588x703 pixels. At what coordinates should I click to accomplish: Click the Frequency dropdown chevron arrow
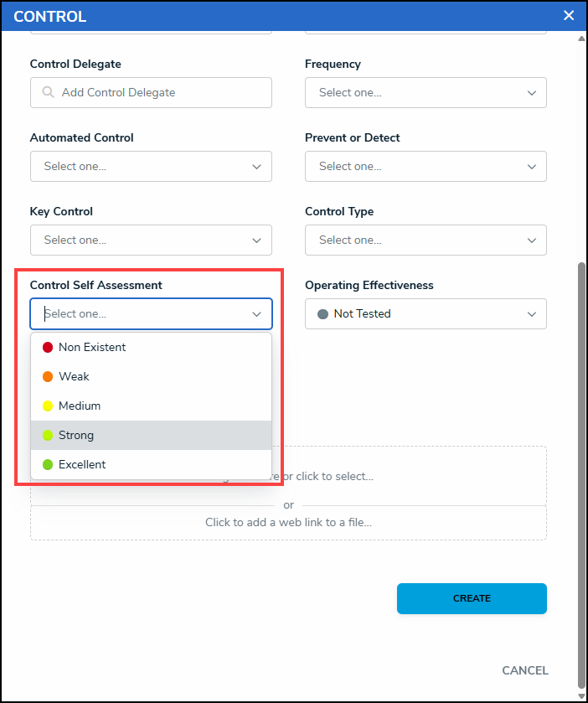click(x=532, y=93)
